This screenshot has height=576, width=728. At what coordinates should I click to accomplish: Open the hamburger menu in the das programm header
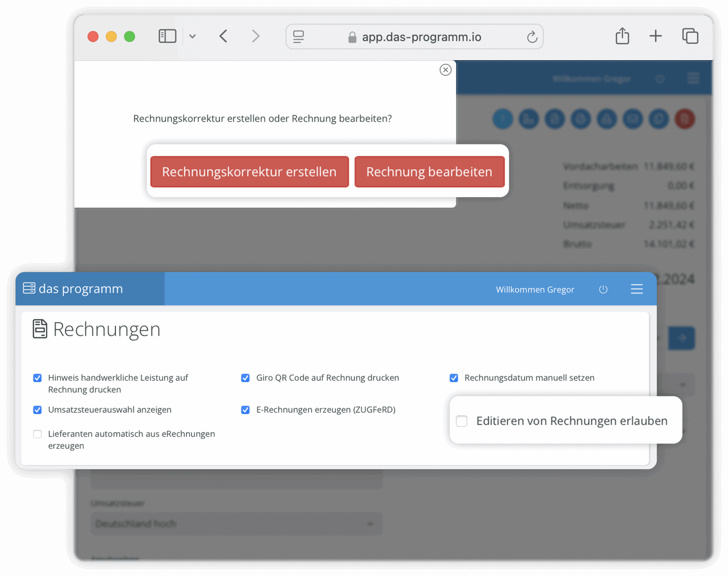[637, 289]
